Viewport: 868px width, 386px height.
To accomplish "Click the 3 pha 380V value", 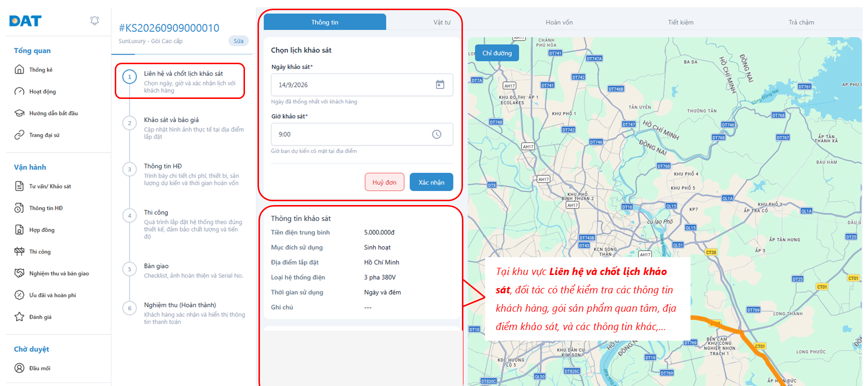I will click(380, 277).
